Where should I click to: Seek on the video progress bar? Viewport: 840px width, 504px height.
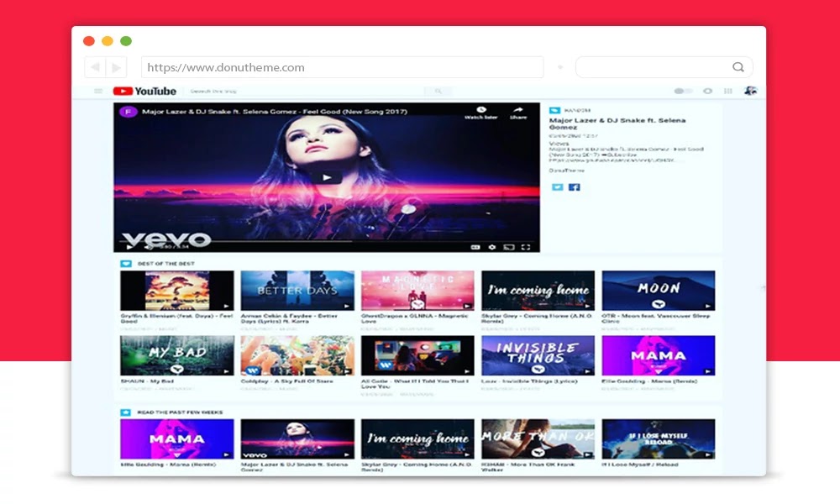[326, 242]
